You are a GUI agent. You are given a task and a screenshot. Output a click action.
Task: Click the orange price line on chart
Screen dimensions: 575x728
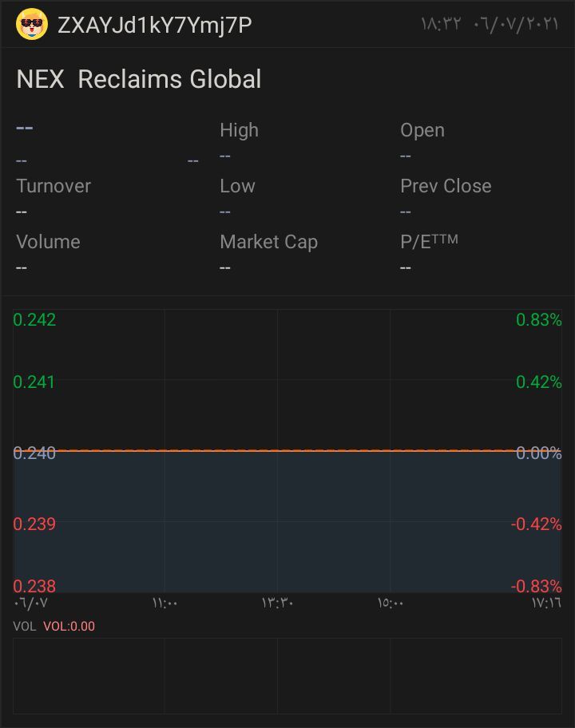pyautogui.click(x=287, y=450)
